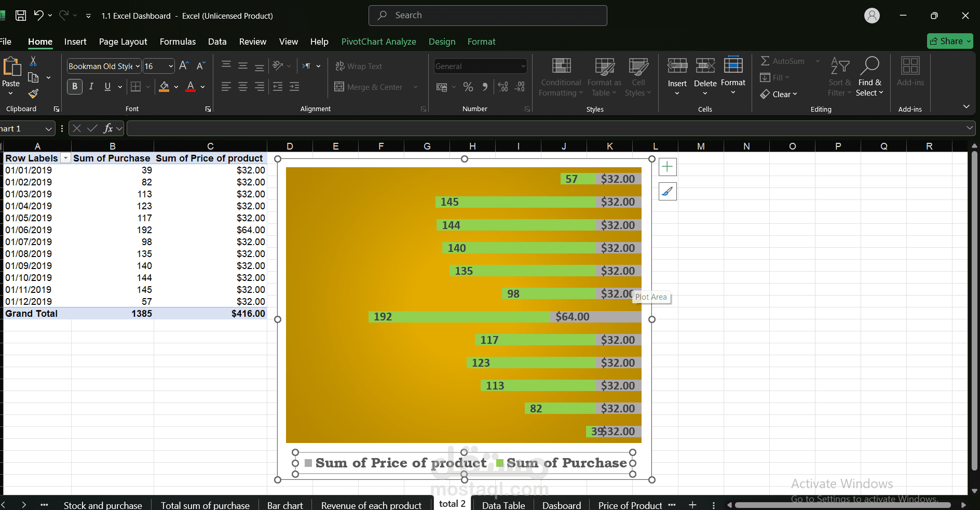Image resolution: width=980 pixels, height=510 pixels.
Task: Open Chart Elements plus button
Action: 668,167
